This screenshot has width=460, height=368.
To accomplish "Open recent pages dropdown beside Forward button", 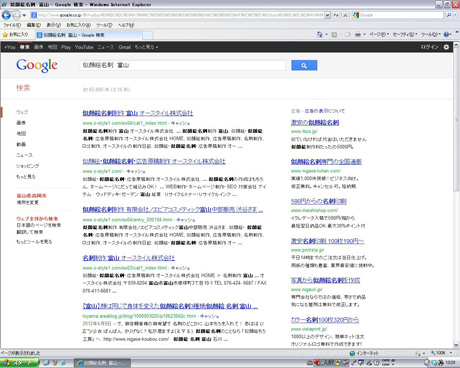I will click(x=24, y=15).
